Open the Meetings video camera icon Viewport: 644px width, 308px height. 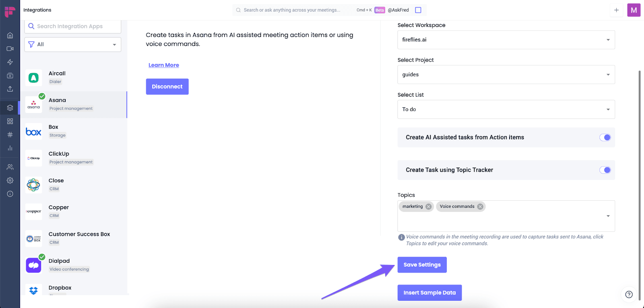tap(10, 49)
